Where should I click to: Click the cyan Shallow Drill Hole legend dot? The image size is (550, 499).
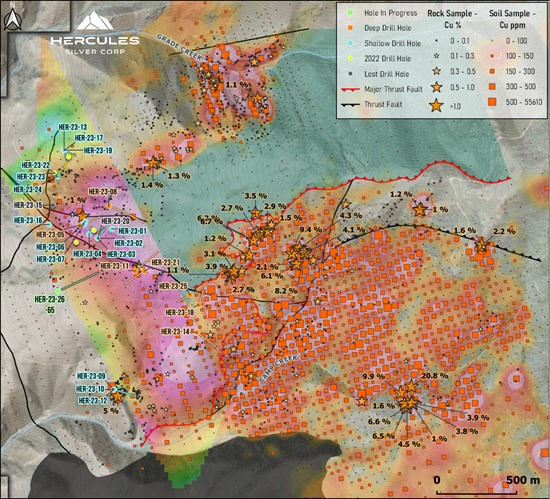tap(350, 43)
